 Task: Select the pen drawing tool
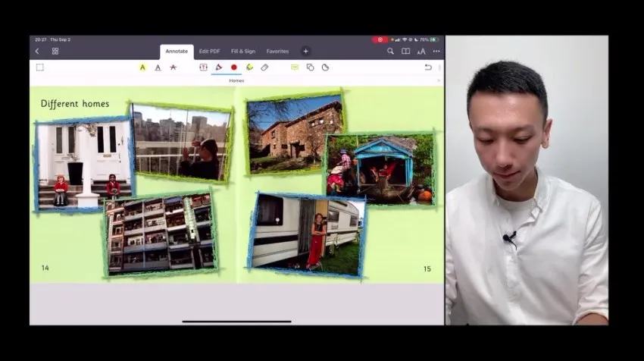click(x=218, y=67)
